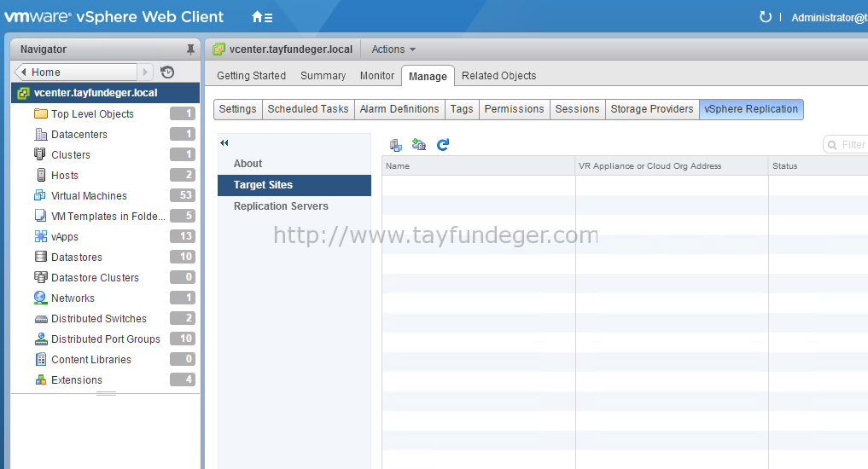Click the vApps icon
Viewport: 868px width, 469px height.
pyautogui.click(x=40, y=236)
